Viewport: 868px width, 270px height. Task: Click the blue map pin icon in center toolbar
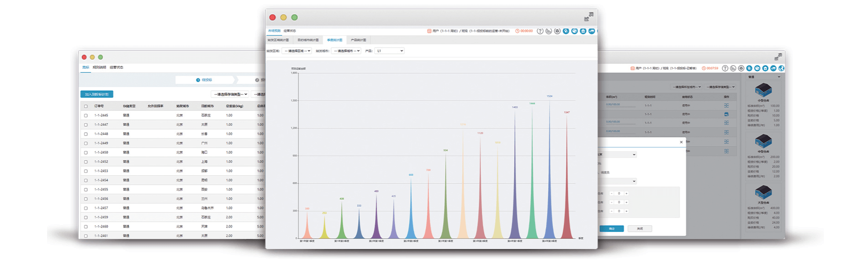point(566,31)
